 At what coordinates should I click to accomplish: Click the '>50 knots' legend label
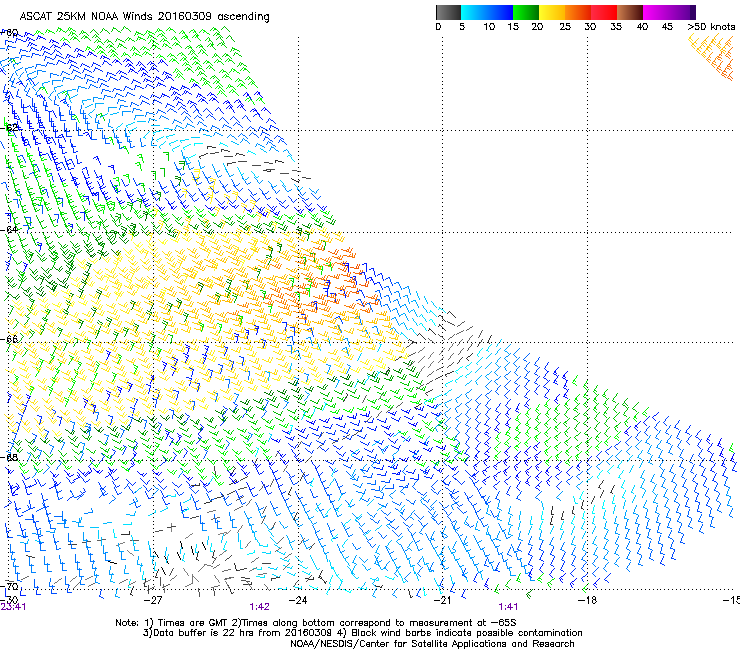(711, 27)
